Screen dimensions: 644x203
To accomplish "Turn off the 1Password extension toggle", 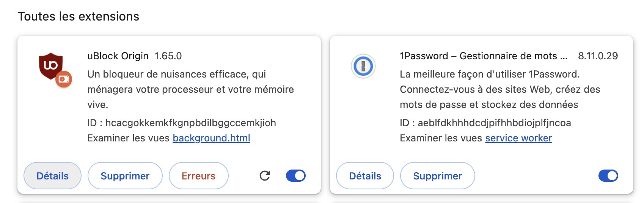I will (x=608, y=176).
